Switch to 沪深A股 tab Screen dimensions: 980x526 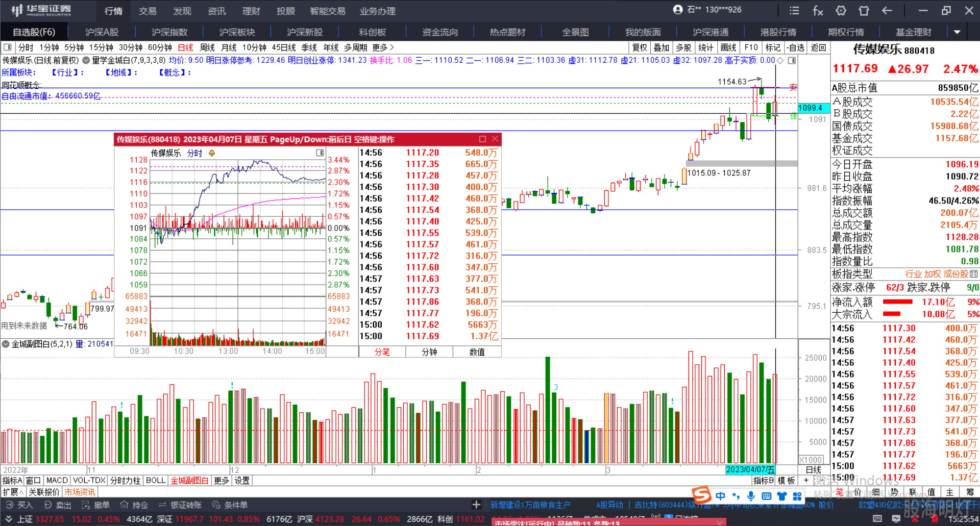pos(102,32)
